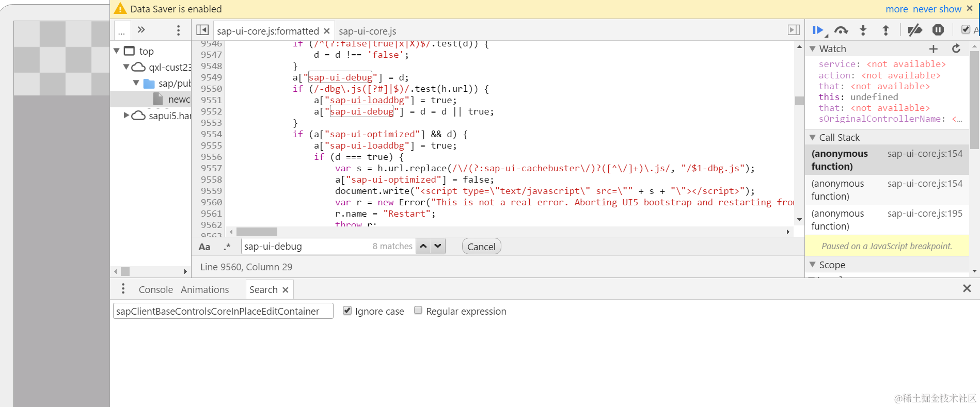980x407 pixels.
Task: Hide the debugger sidebar
Action: (794, 30)
